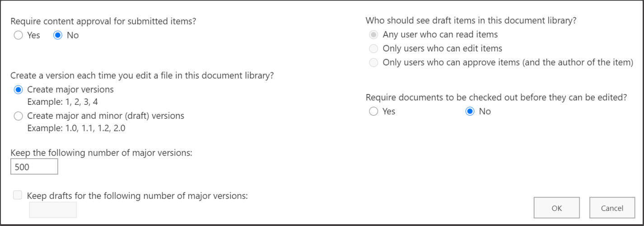Image resolution: width=644 pixels, height=226 pixels.
Task: Click the major versions number field showing 500
Action: [34, 167]
